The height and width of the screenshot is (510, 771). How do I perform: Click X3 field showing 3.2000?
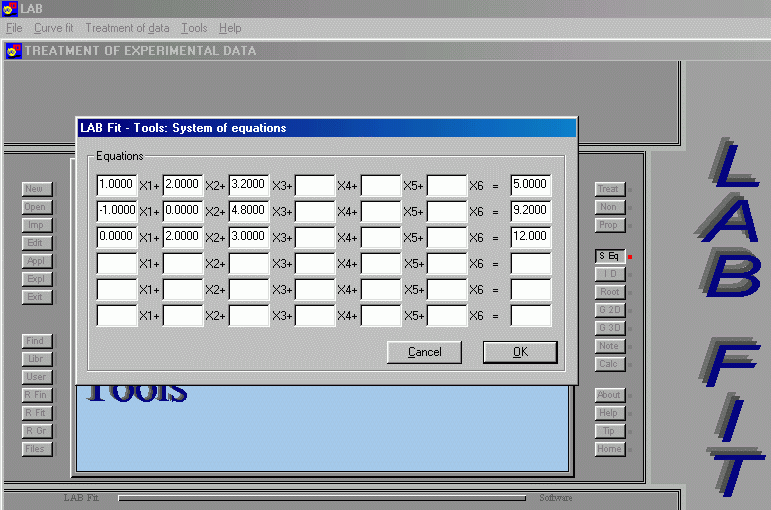(249, 185)
